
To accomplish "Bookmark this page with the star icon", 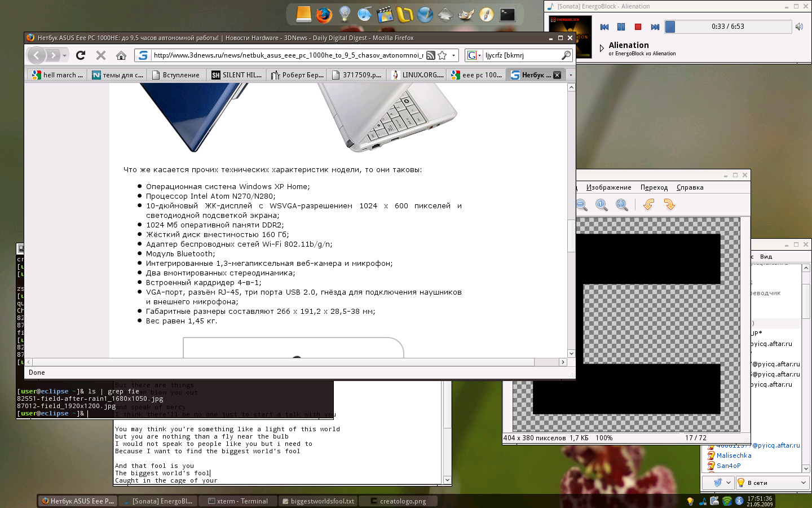I will pyautogui.click(x=443, y=55).
